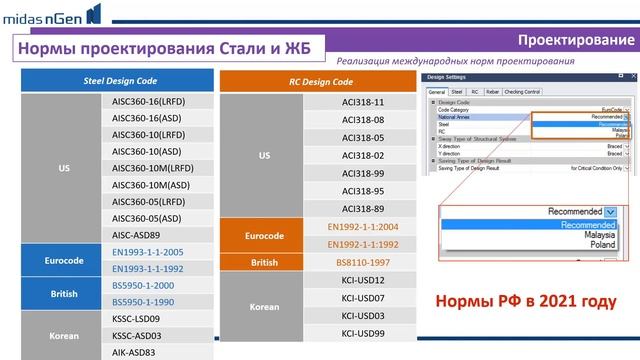The image size is (640, 360).
Task: Click the ACI318-95 cell
Action: (x=360, y=191)
